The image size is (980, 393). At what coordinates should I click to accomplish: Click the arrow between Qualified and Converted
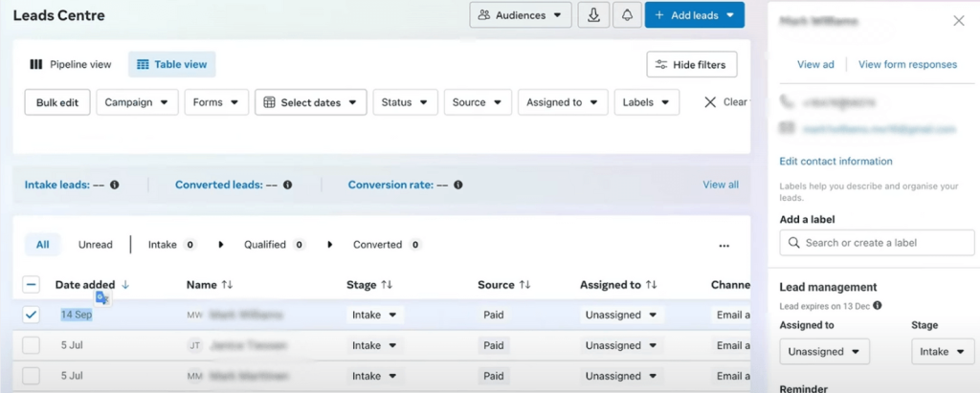(330, 245)
